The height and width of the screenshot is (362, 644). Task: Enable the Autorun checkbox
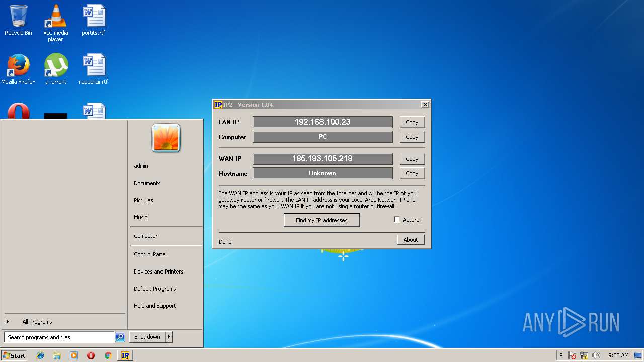click(397, 220)
